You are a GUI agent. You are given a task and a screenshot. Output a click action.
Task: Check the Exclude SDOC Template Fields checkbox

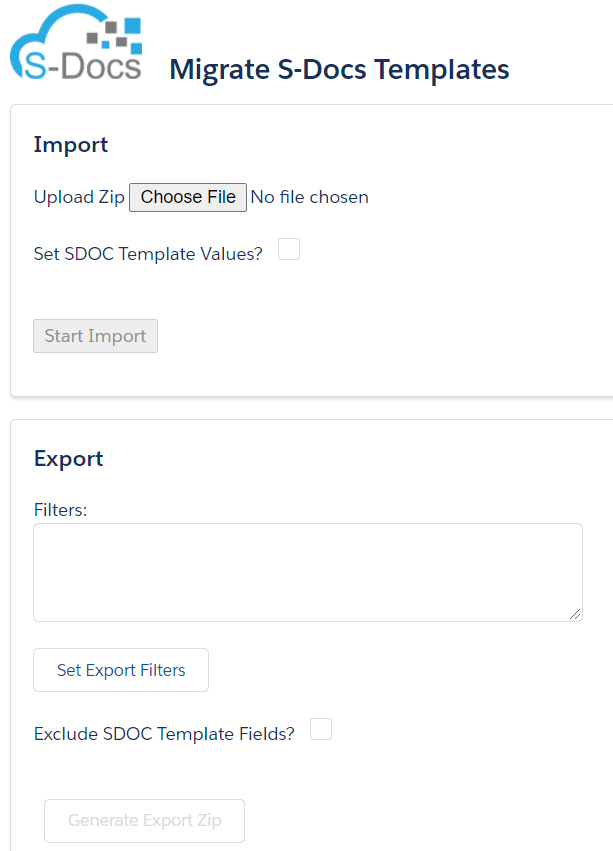(321, 729)
